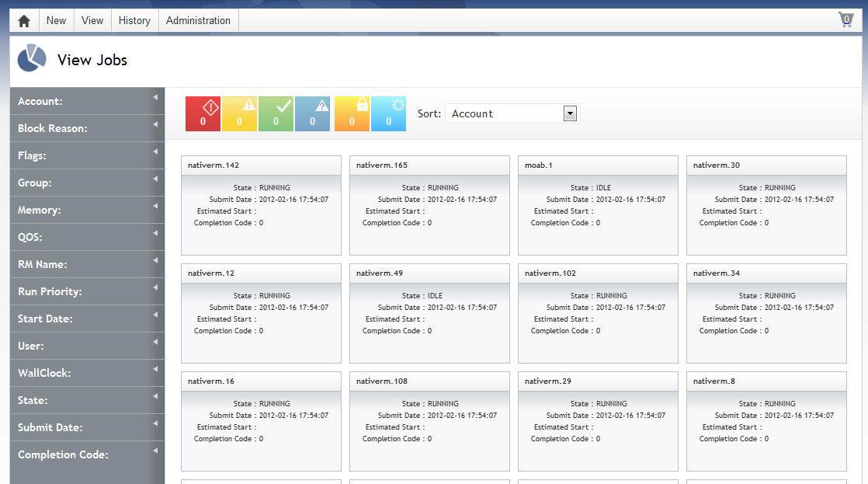
Task: Open the History menu
Action: tap(134, 21)
